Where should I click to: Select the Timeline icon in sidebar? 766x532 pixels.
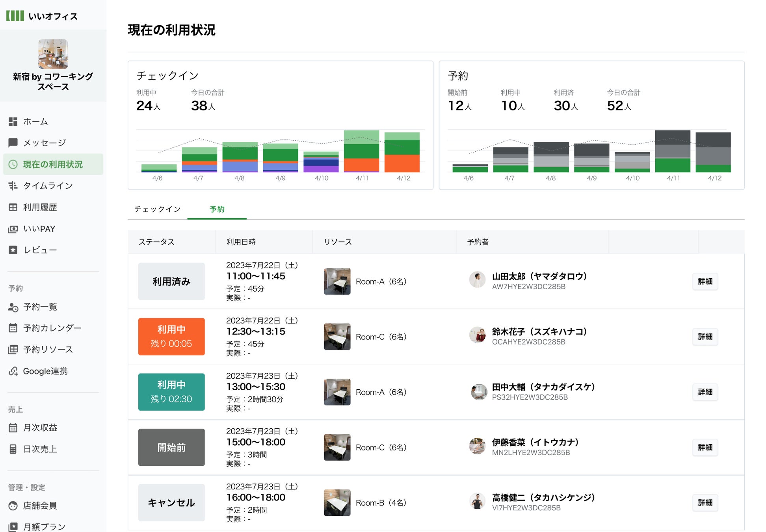13,186
